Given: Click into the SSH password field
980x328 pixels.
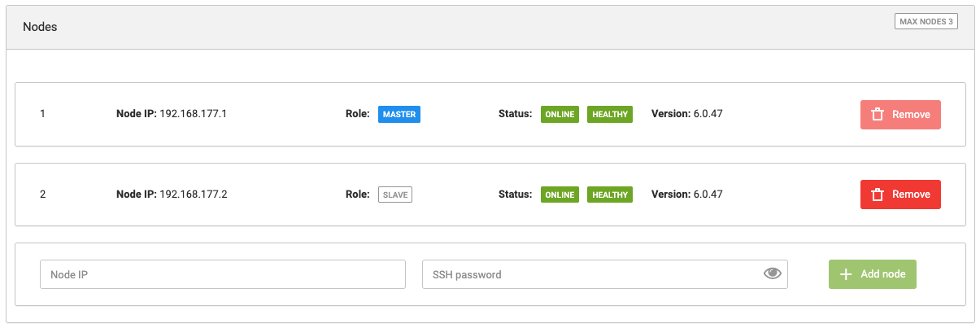Looking at the screenshot, I should point(590,274).
